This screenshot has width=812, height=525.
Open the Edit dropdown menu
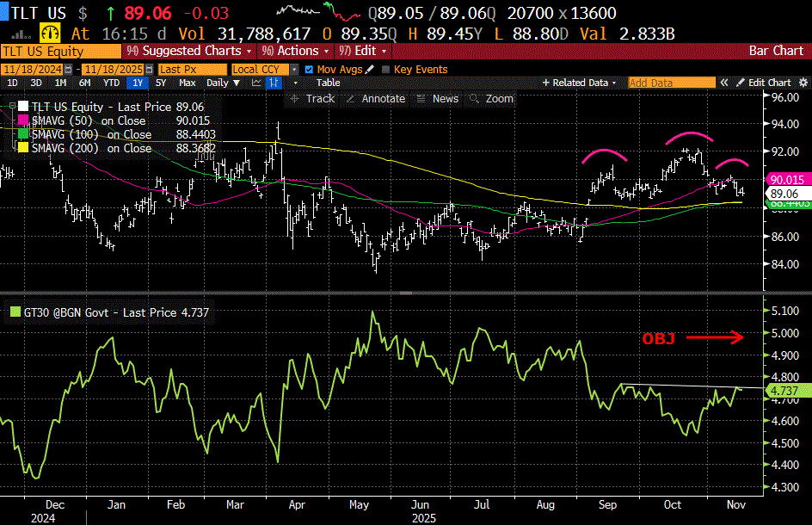tap(364, 51)
